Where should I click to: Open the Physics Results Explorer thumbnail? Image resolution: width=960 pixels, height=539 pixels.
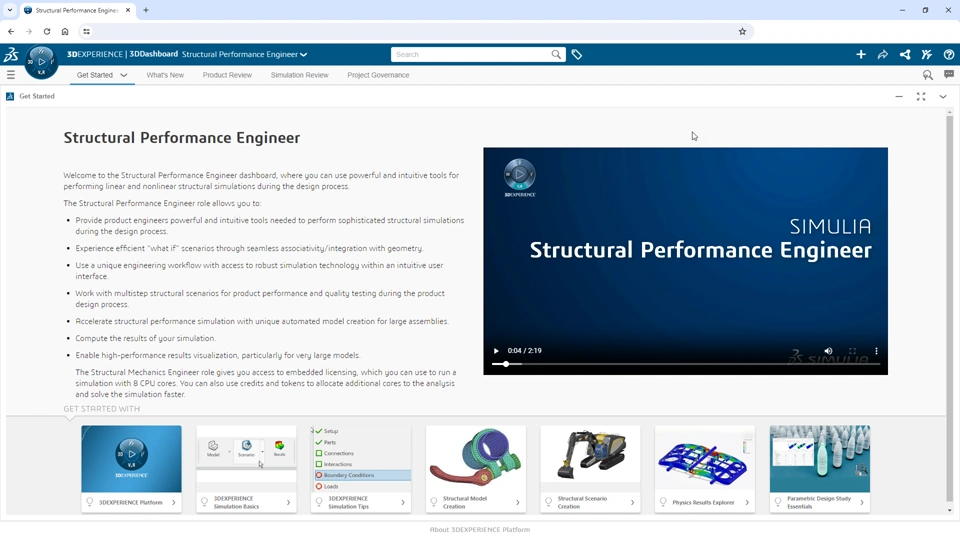pyautogui.click(x=705, y=459)
